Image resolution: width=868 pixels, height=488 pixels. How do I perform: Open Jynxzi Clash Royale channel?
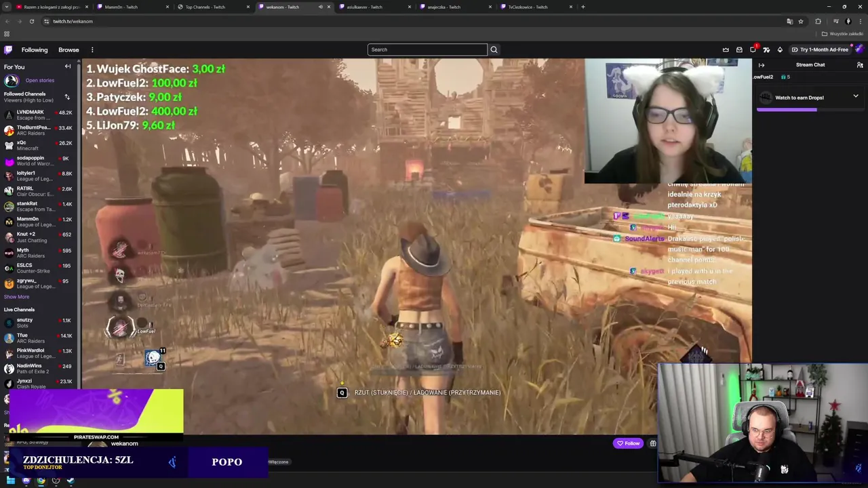(x=38, y=384)
